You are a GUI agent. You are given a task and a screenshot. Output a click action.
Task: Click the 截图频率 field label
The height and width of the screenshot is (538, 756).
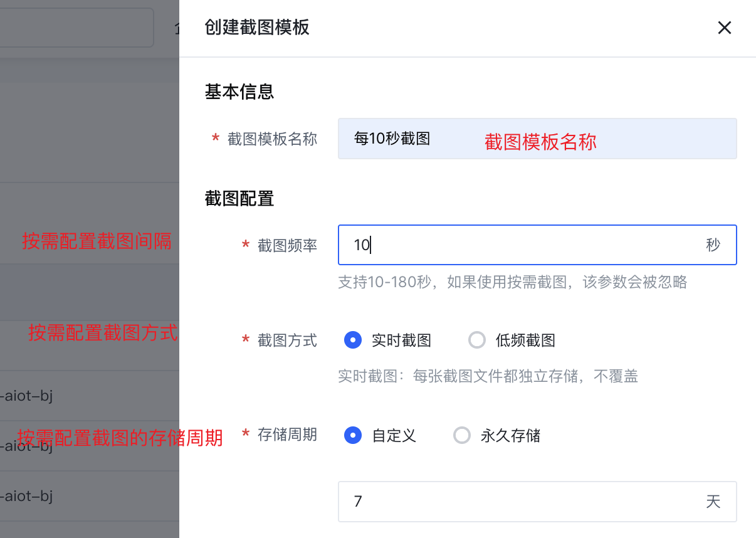[287, 246]
